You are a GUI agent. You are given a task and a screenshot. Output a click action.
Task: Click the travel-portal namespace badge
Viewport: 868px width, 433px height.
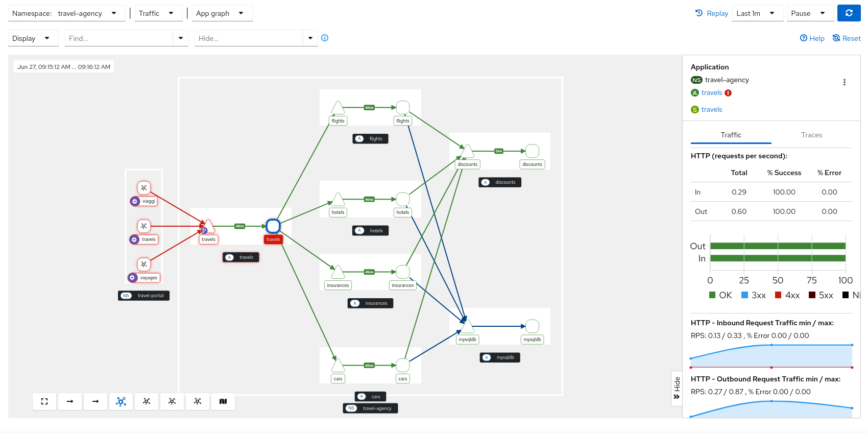coord(143,296)
